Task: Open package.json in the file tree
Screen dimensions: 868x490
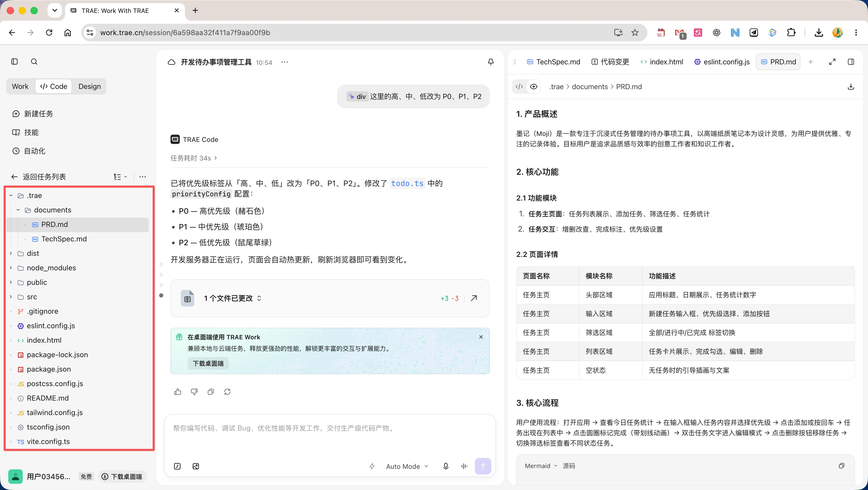Action: coord(77,369)
